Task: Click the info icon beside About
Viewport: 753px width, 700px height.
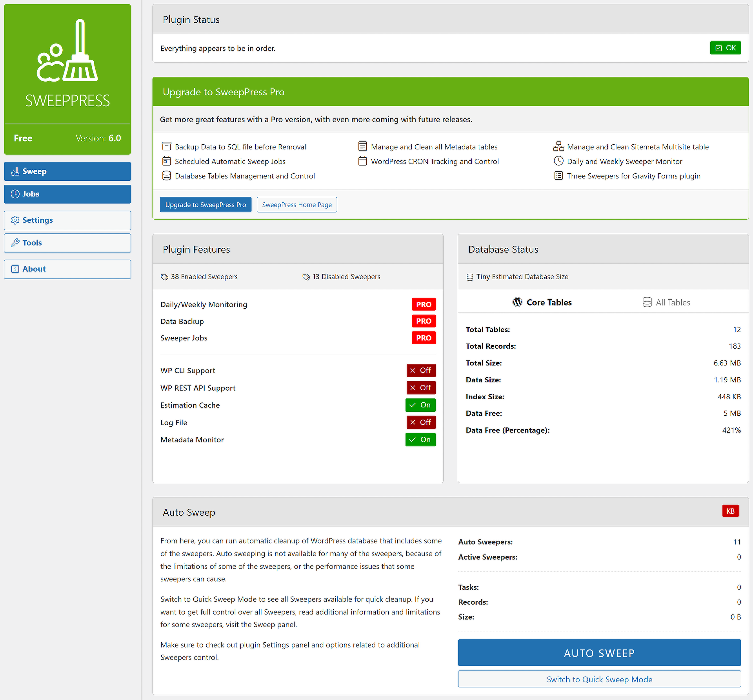Action: pyautogui.click(x=15, y=269)
